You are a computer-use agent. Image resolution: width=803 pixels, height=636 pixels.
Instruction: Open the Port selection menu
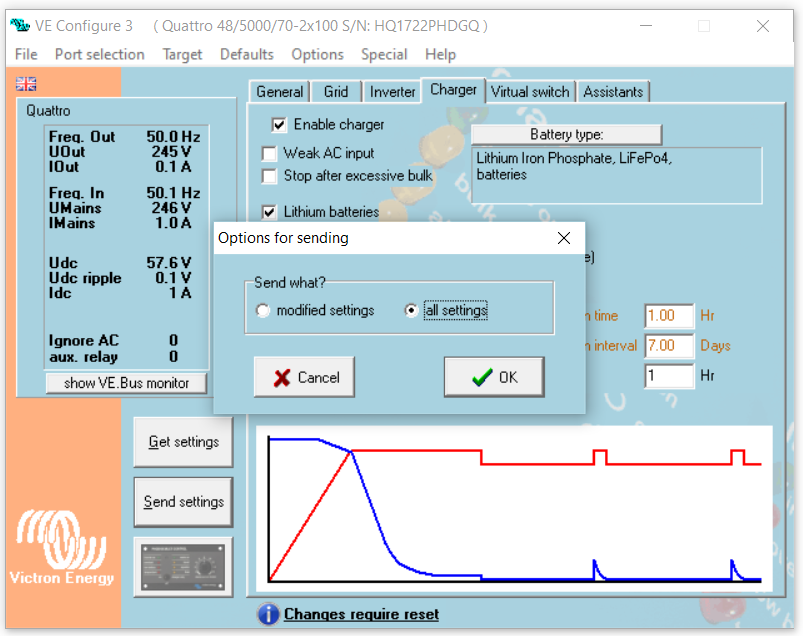(99, 54)
